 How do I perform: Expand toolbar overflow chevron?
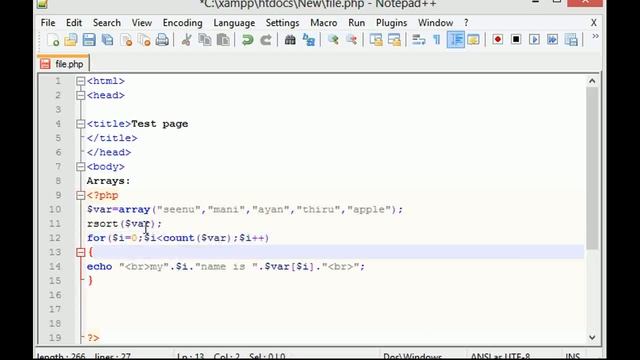(595, 36)
